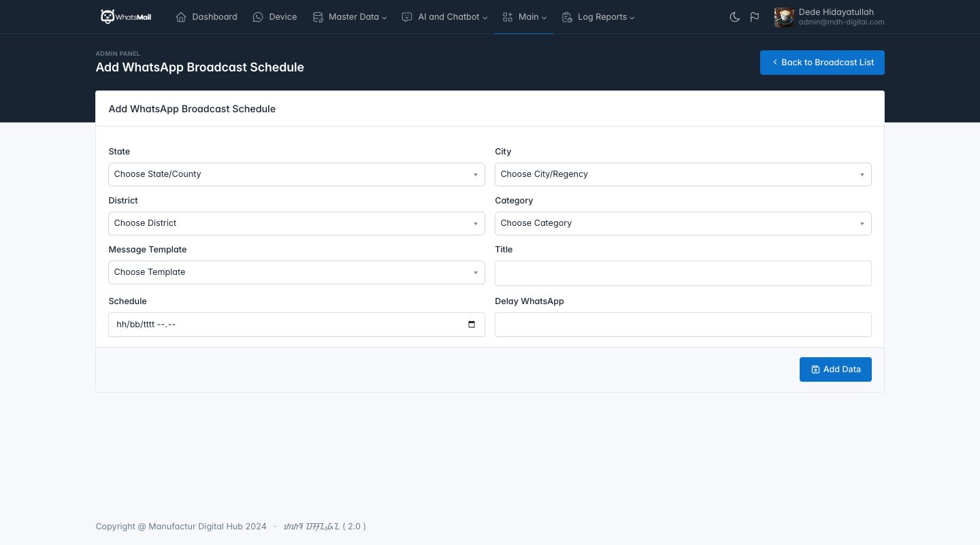Viewport: 980px width, 545px height.
Task: Click the flag language icon
Action: (x=755, y=17)
